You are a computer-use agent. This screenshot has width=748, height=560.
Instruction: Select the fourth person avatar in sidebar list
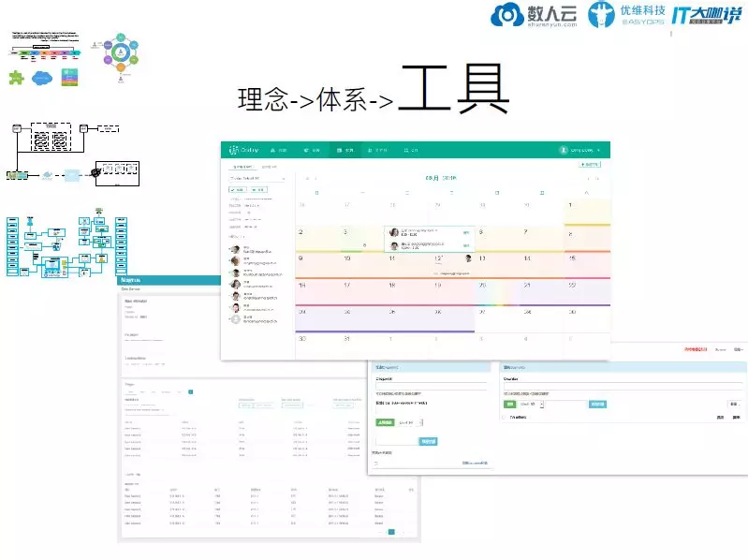click(235, 285)
